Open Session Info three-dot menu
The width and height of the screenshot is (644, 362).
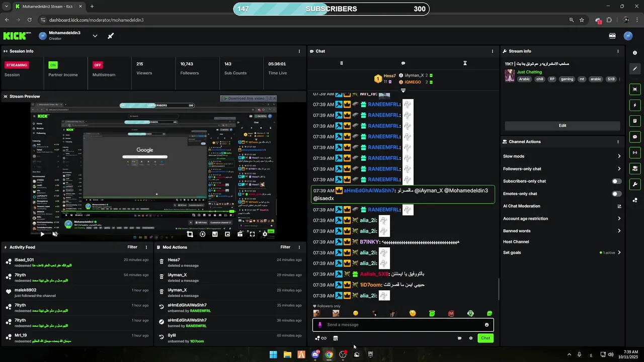299,51
